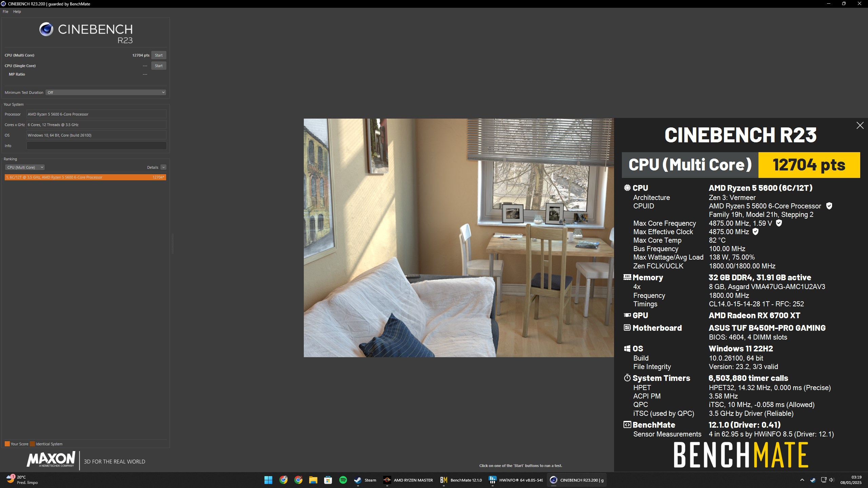Expand the ranking Details arrow
The width and height of the screenshot is (868, 488).
(x=163, y=167)
